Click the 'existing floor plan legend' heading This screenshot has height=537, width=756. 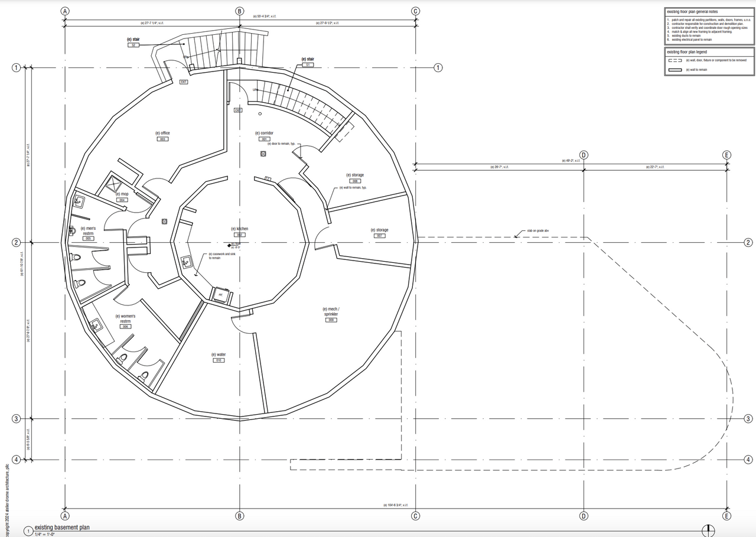687,52
